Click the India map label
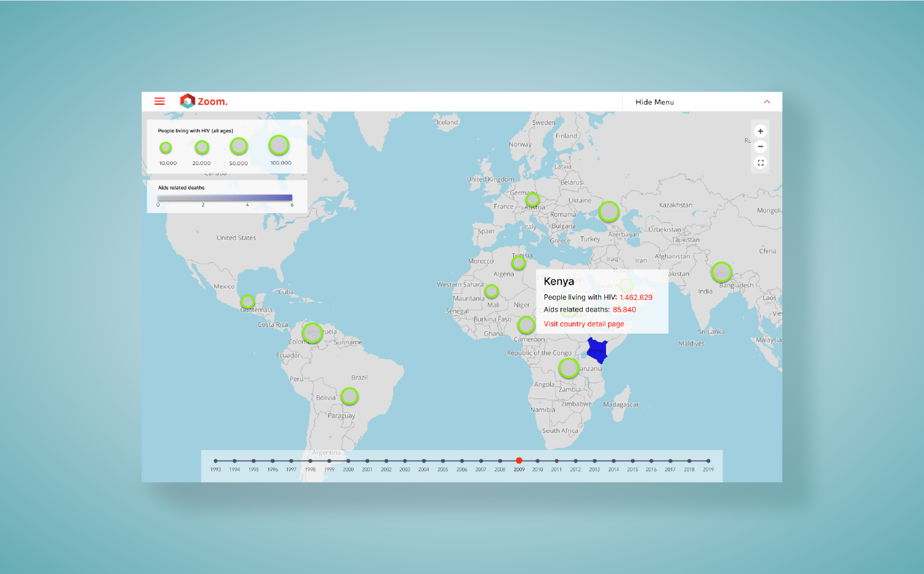Screen dimensions: 924x574 click(x=705, y=291)
